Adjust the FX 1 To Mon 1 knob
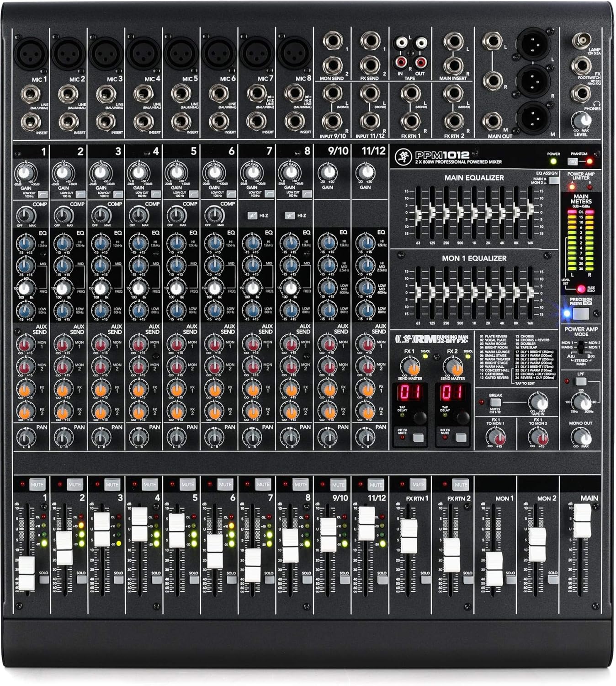Screen dimensions: 616x686 496,437
